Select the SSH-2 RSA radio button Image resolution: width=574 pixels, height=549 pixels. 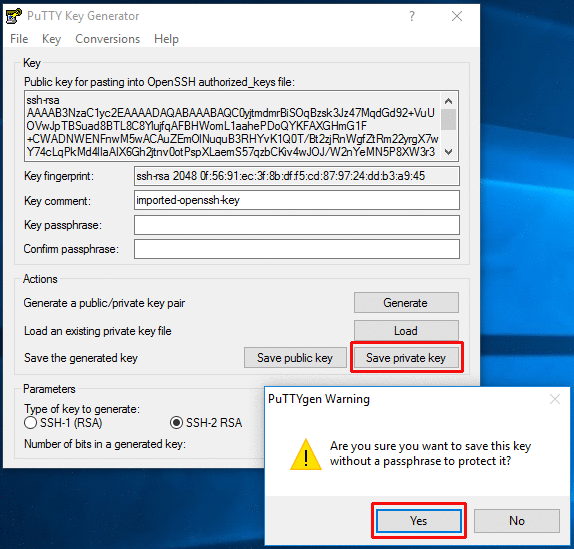[x=176, y=423]
